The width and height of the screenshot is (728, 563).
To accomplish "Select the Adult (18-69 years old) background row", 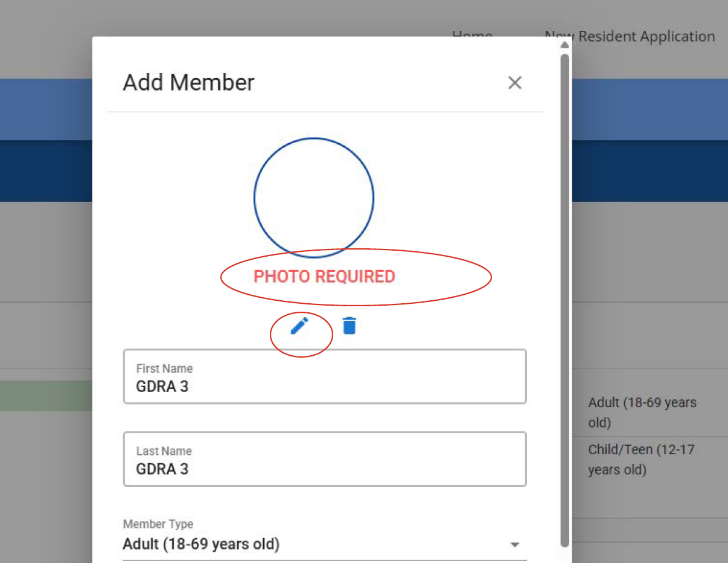I will point(642,412).
